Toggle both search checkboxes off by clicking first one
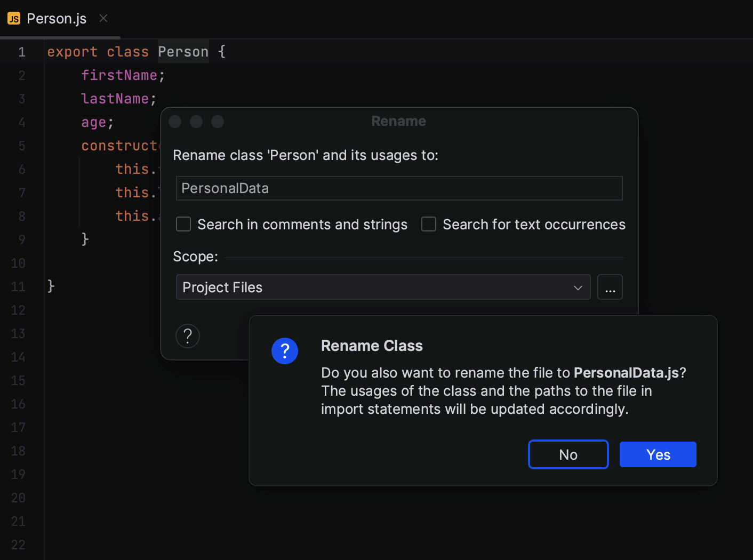This screenshot has height=560, width=753. (183, 224)
